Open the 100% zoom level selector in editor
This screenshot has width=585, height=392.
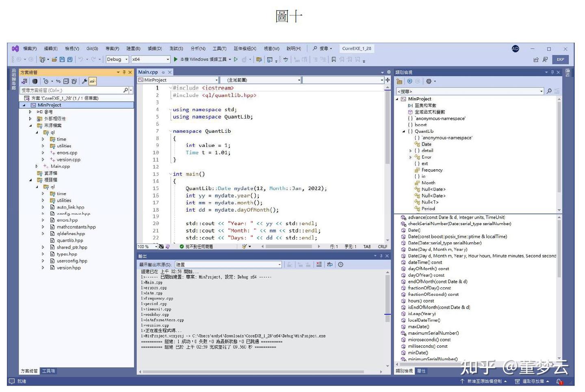pyautogui.click(x=146, y=246)
